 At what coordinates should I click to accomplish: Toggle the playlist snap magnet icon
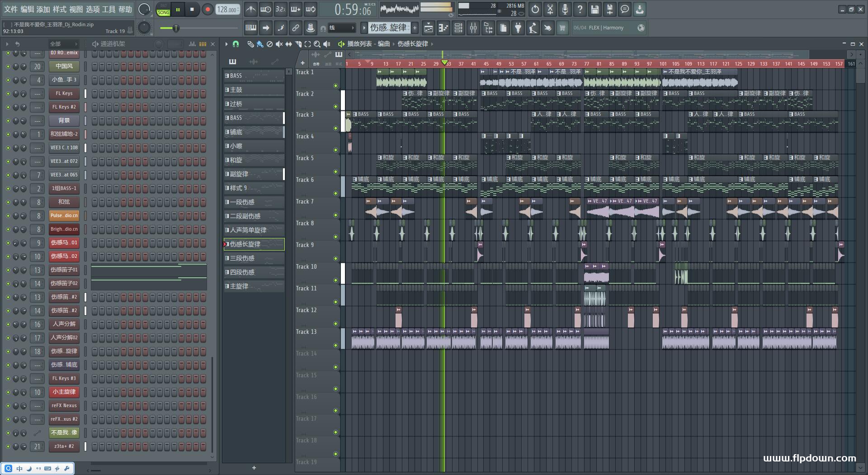click(236, 44)
